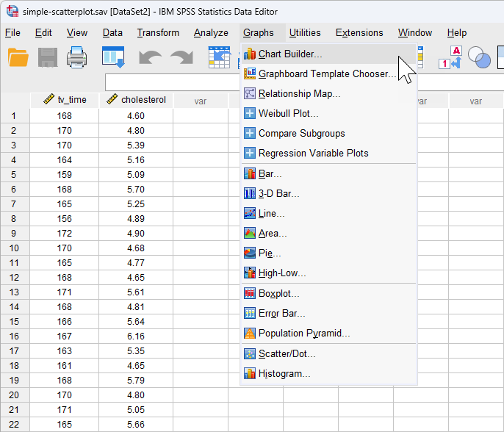Choose Scatter/Dot... from Graphs menu
The image size is (504, 432).
coord(328,354)
